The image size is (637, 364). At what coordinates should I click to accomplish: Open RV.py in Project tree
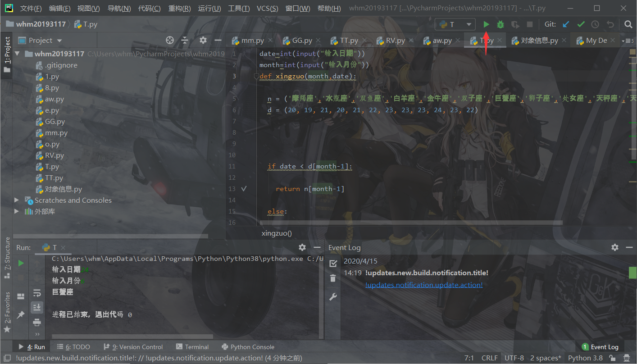click(x=55, y=155)
